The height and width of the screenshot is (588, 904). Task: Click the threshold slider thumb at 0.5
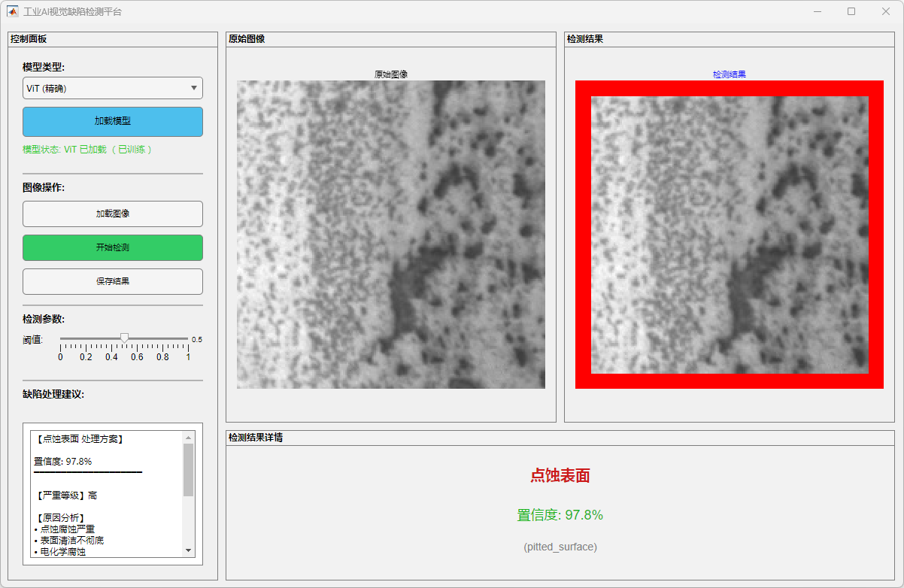125,338
